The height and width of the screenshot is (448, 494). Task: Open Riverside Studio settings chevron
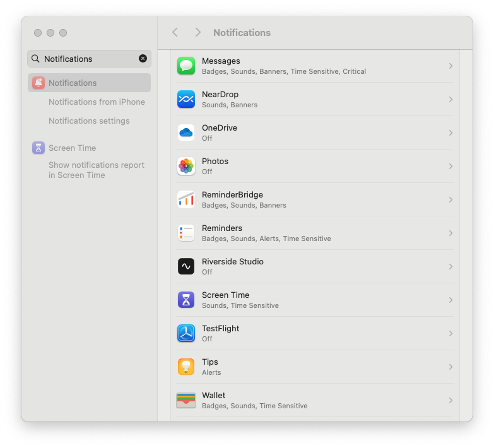tap(451, 266)
